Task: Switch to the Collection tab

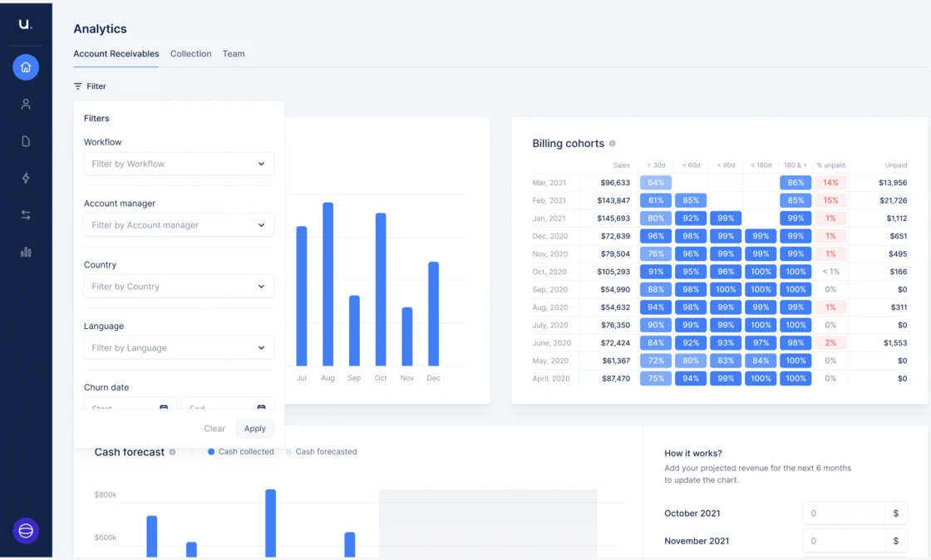Action: pos(190,54)
